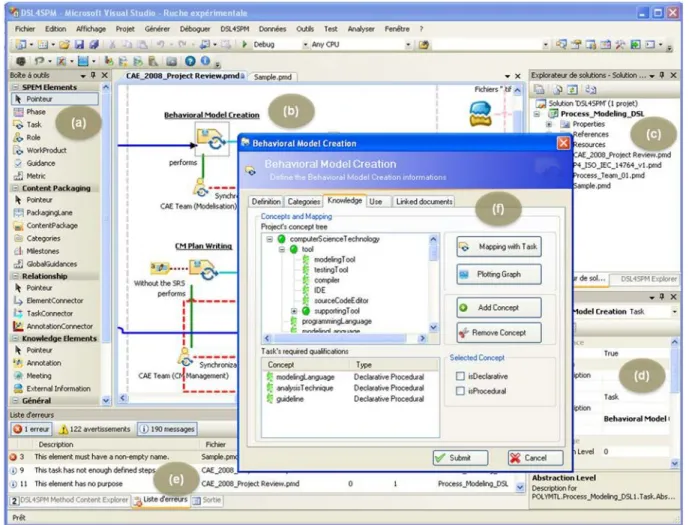Viewport: 689px width, 525px height.
Task: Collapse the tool concept node
Action: click(282, 249)
